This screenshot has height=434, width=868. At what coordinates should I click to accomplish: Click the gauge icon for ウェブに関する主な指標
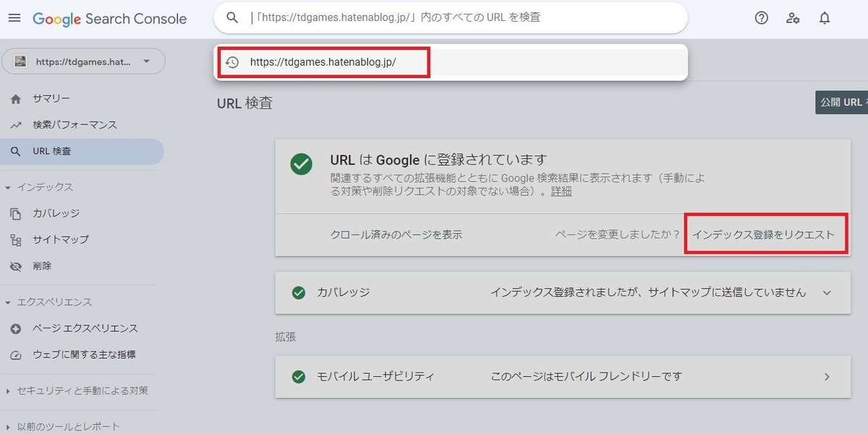point(16,354)
